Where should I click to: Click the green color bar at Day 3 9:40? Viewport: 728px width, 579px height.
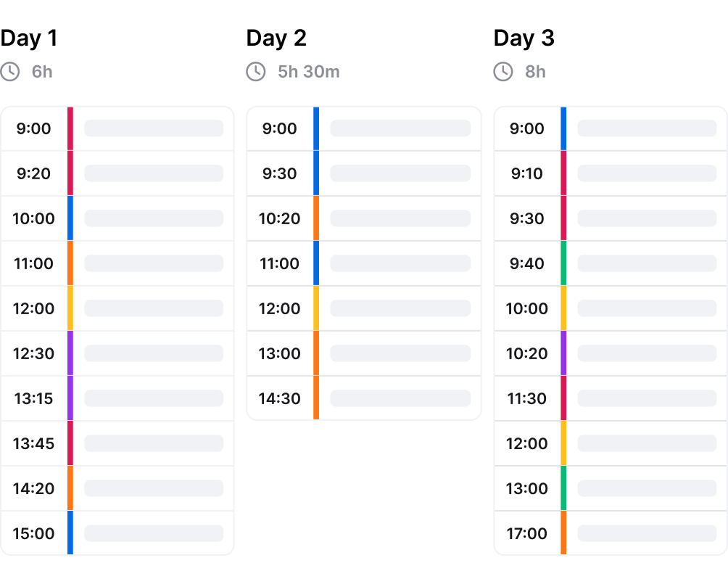563,263
